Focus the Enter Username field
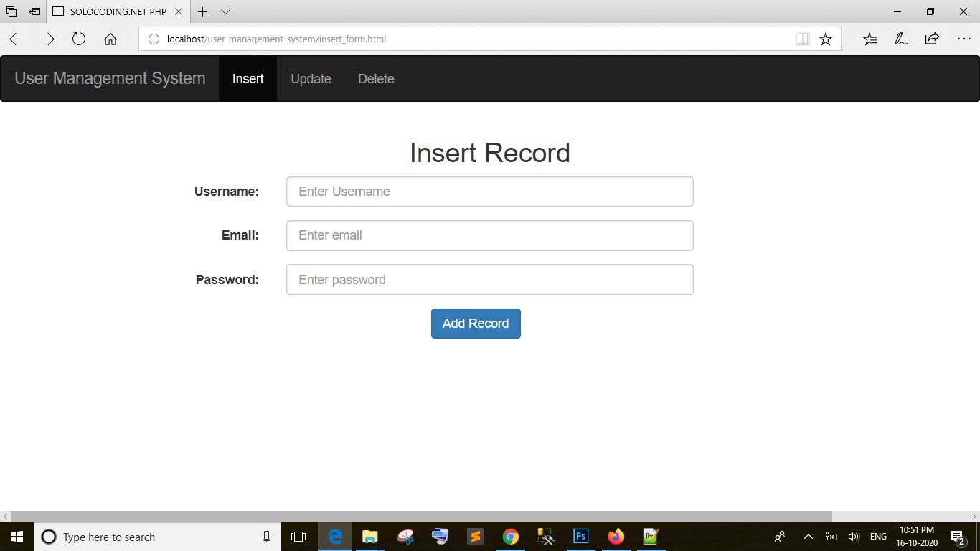The height and width of the screenshot is (551, 980). [x=490, y=192]
